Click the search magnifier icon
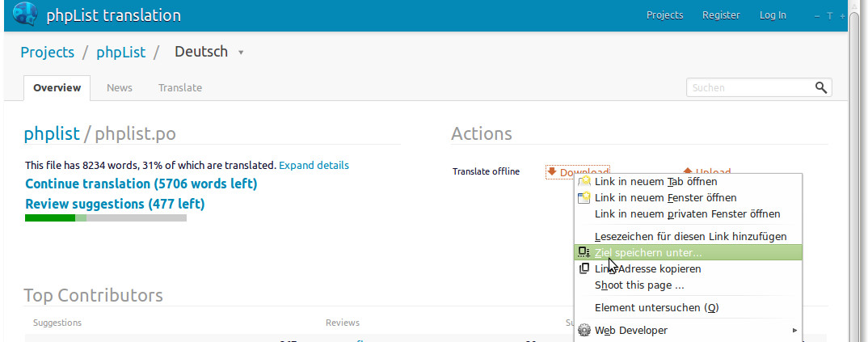 821,87
